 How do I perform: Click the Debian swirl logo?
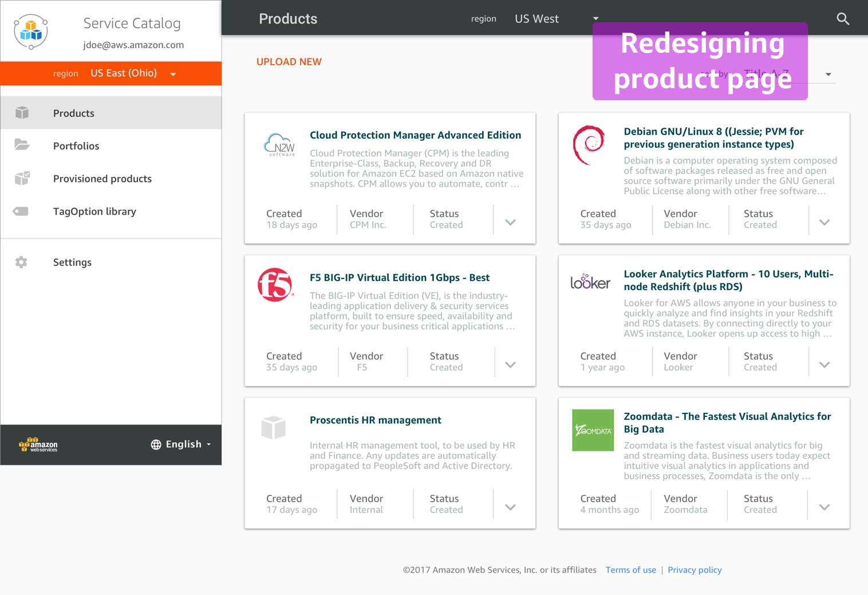(589, 145)
